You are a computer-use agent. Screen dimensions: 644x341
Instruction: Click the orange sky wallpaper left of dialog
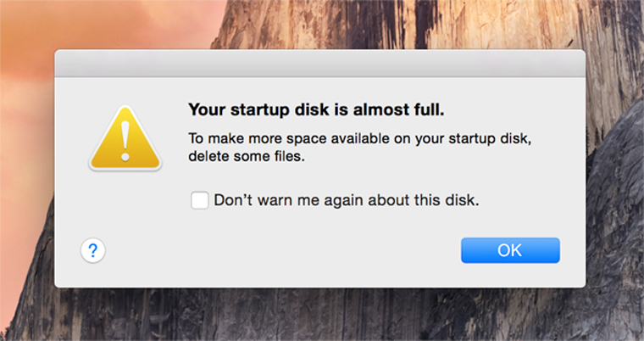pos(25,127)
